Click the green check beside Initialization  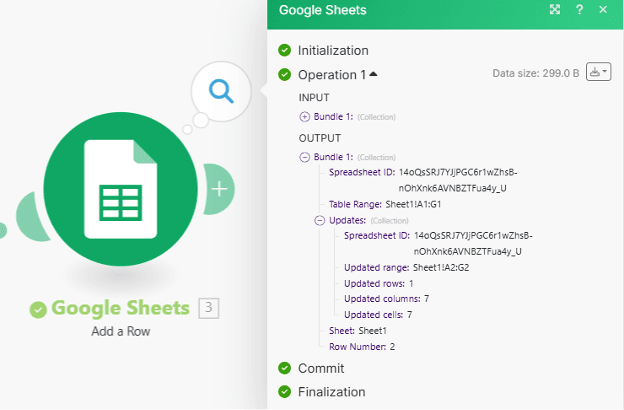point(285,50)
